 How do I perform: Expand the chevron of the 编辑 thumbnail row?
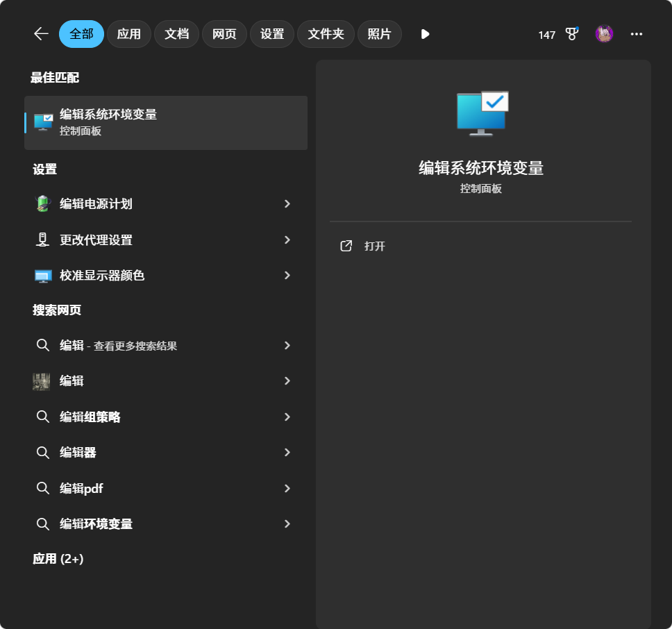click(287, 381)
